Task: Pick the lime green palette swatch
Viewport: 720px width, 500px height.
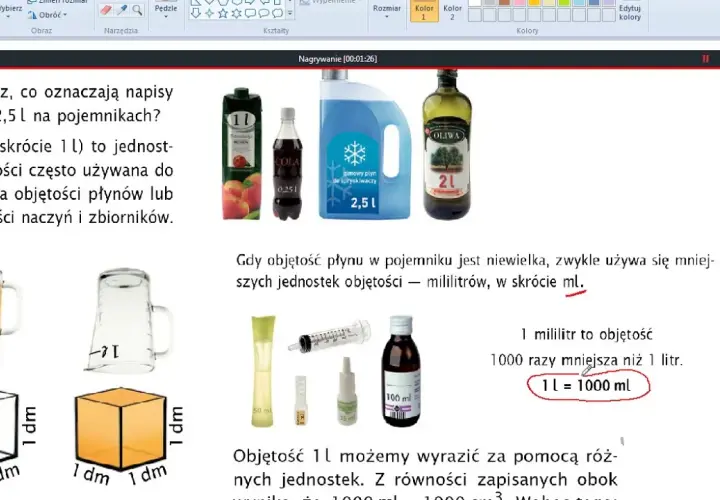Action: click(x=564, y=2)
